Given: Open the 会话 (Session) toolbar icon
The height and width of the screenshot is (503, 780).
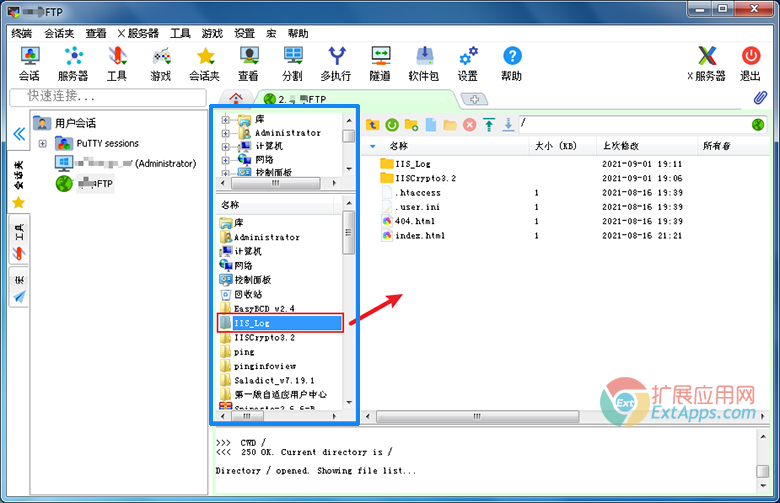Looking at the screenshot, I should (x=30, y=64).
